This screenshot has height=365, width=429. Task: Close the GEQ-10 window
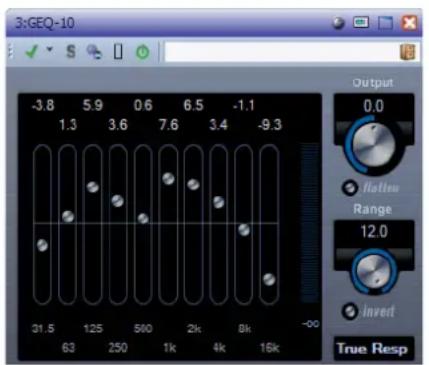[409, 23]
